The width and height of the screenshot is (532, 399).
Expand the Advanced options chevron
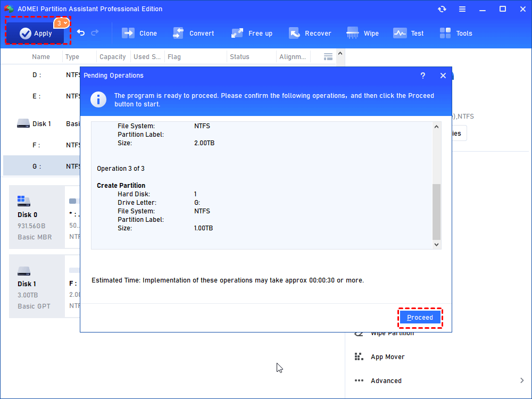click(522, 381)
